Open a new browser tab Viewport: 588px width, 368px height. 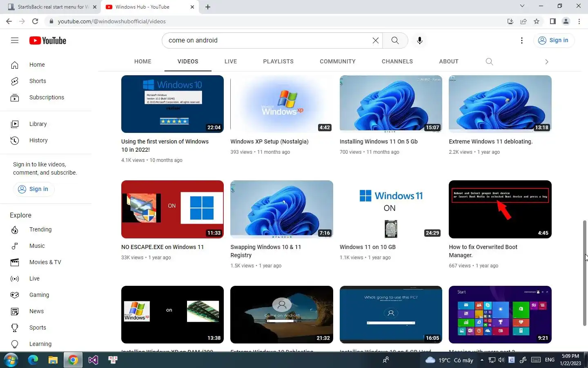point(207,7)
